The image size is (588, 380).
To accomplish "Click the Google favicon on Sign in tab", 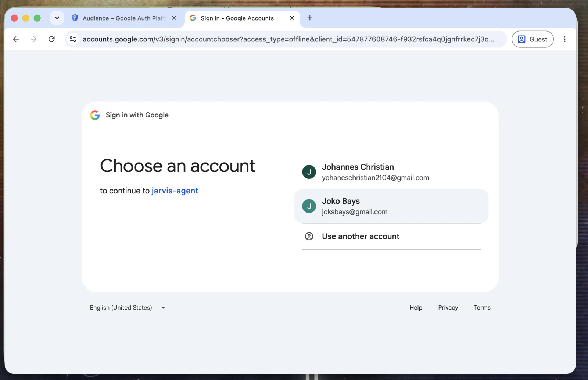I will coord(193,18).
